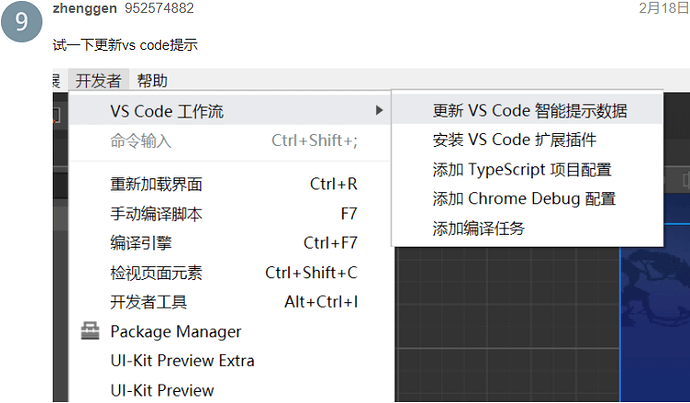Open Package Manager menu entry

click(x=176, y=331)
